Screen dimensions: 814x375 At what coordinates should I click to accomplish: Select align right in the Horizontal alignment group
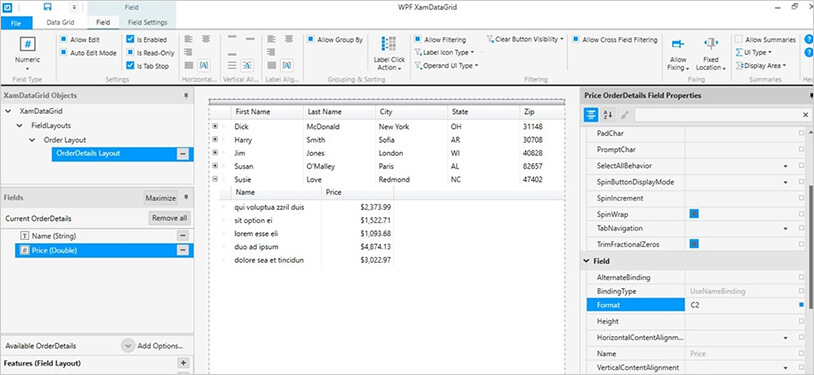coord(189,52)
